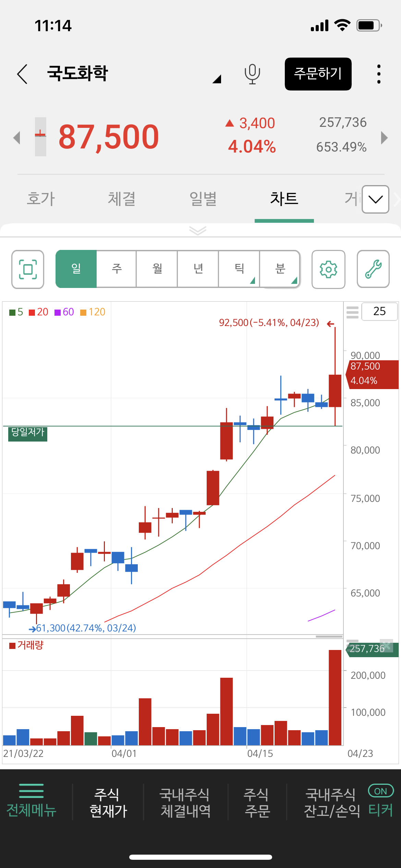Screen dimensions: 401x868
Task: Collapse header with double chevron handle
Action: (x=198, y=230)
